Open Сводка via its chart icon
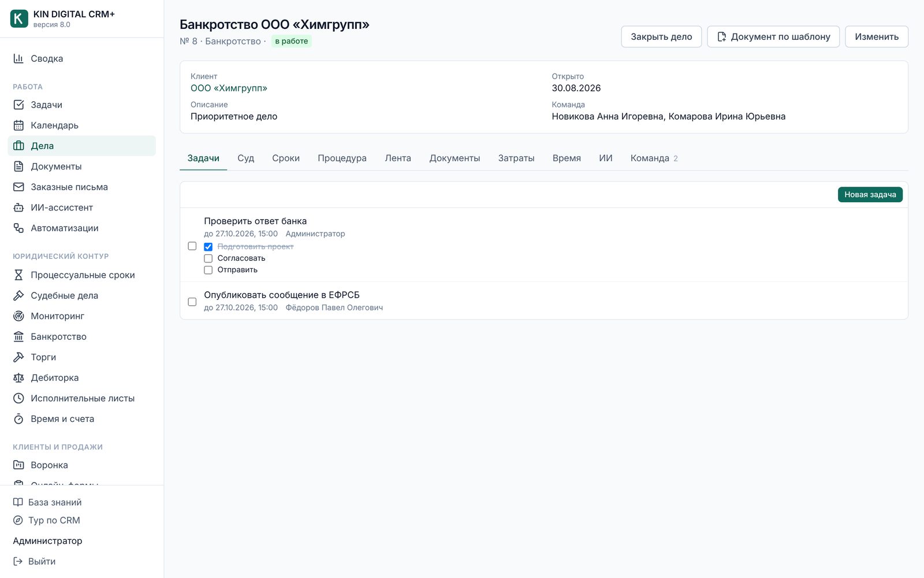The height and width of the screenshot is (578, 924). click(18, 58)
